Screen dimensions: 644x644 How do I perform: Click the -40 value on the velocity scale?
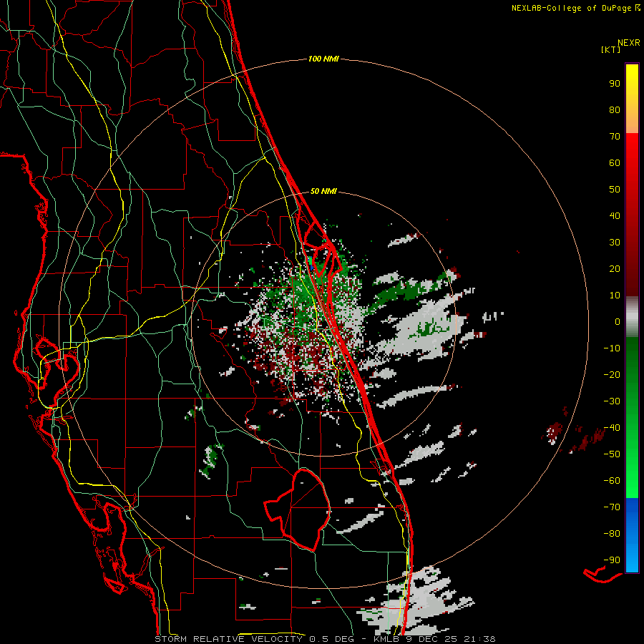[612, 428]
